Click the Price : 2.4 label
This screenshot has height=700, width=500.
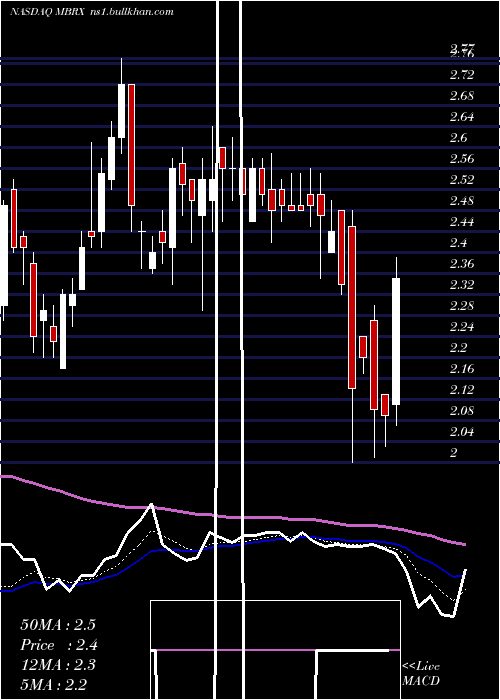click(x=59, y=645)
